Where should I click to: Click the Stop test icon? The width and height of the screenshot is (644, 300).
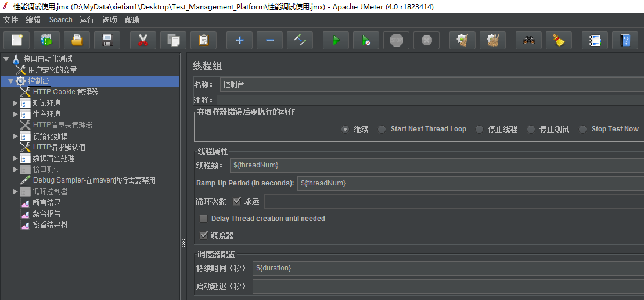tap(397, 40)
